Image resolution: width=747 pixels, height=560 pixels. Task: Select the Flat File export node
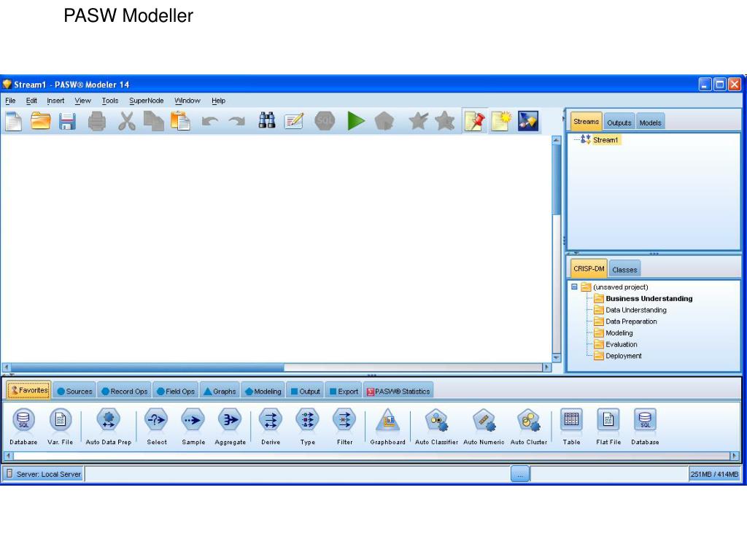tap(608, 426)
